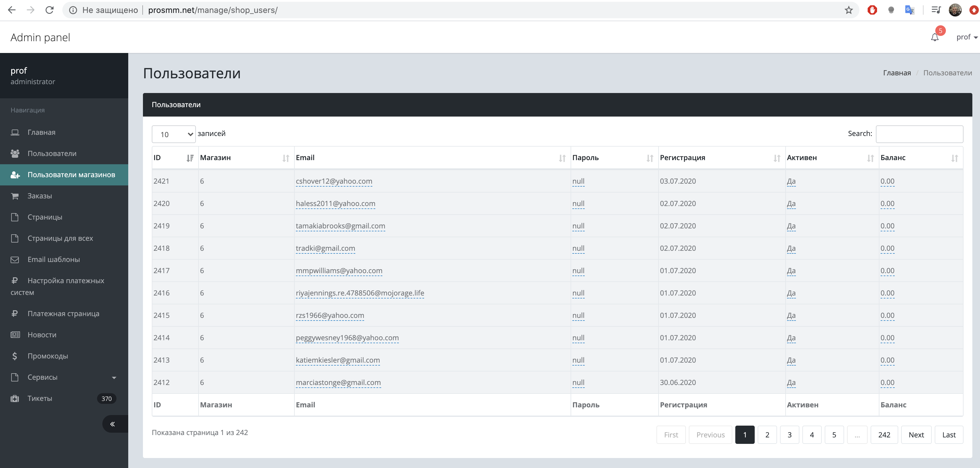Open Google Translate extension icon
The image size is (980, 468).
909,10
